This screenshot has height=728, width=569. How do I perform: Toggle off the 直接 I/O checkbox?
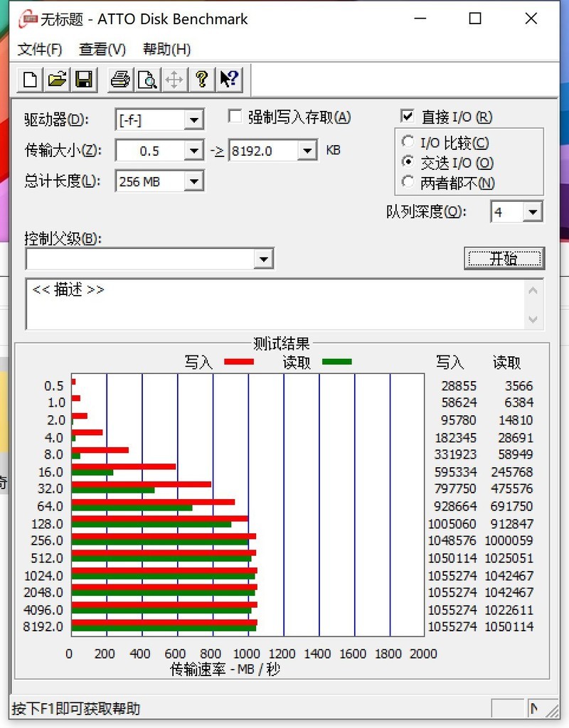coord(408,116)
